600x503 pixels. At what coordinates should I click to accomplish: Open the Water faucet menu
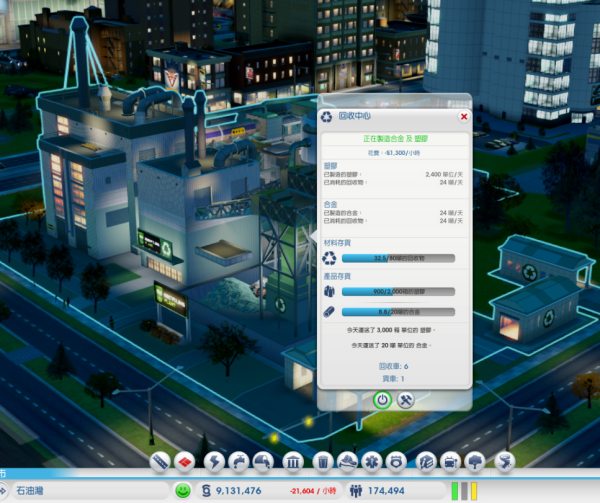[x=239, y=462]
